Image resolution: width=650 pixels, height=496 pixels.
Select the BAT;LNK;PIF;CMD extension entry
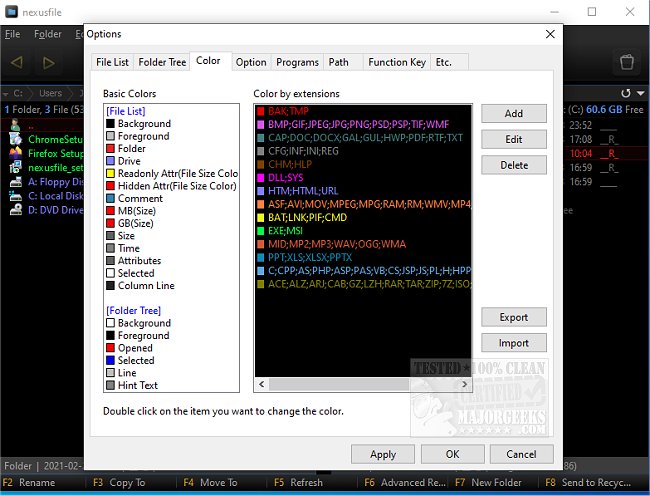(363, 217)
